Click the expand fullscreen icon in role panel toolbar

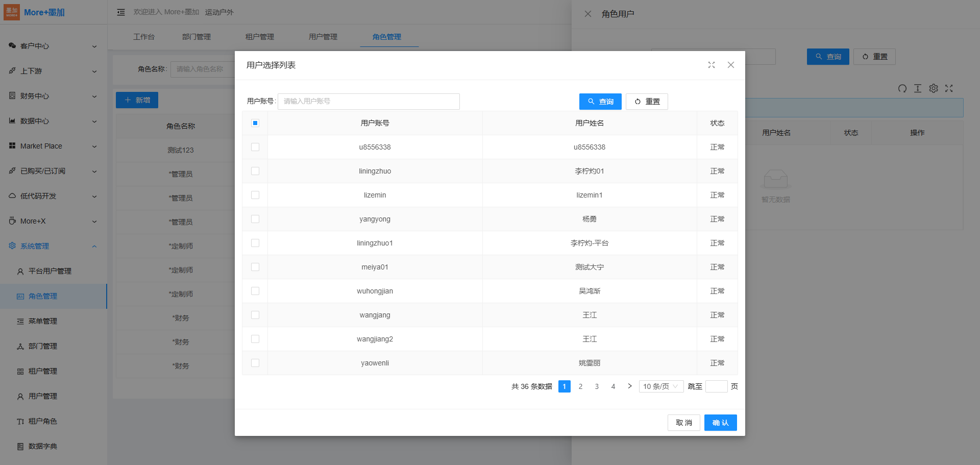949,88
